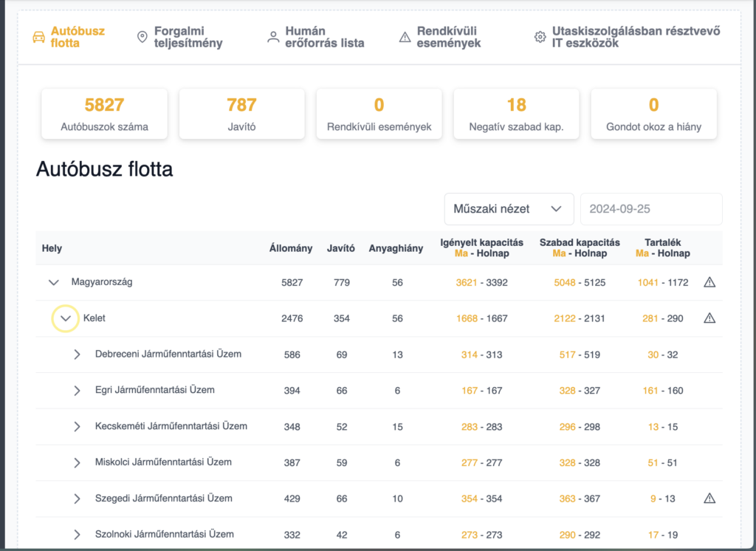Collapse the Kelet region row

pos(66,318)
